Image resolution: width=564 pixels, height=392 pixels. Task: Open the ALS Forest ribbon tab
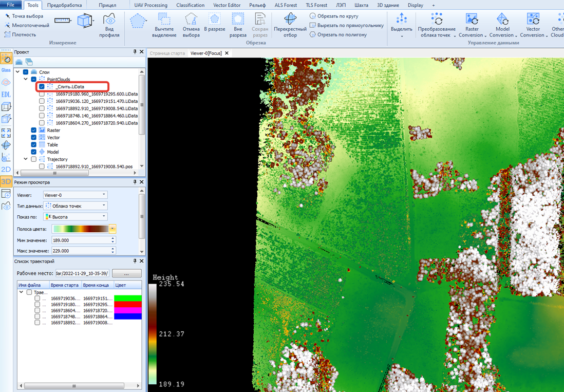click(286, 5)
